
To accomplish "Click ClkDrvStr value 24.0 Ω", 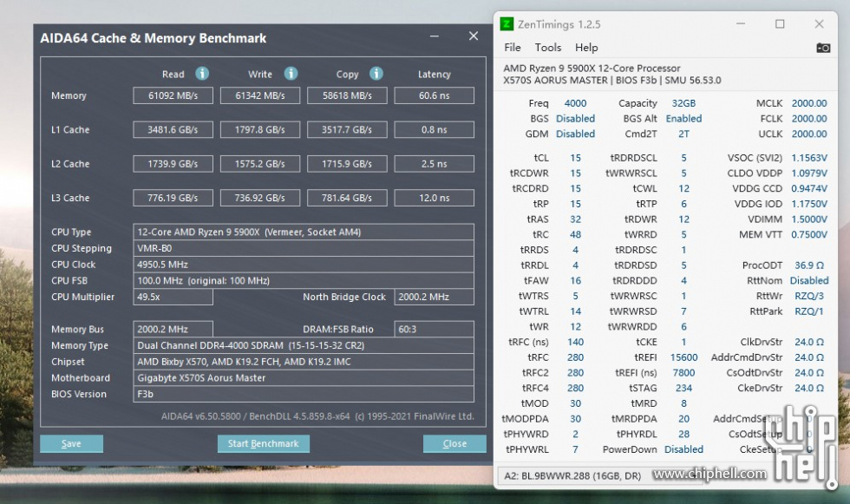I will 808,342.
